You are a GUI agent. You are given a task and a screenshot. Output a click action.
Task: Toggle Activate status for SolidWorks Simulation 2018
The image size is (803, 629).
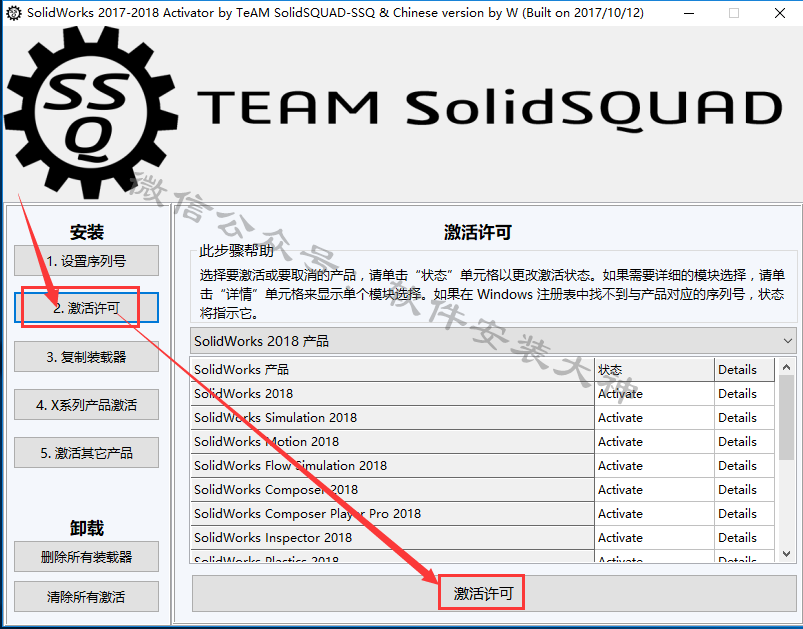654,418
